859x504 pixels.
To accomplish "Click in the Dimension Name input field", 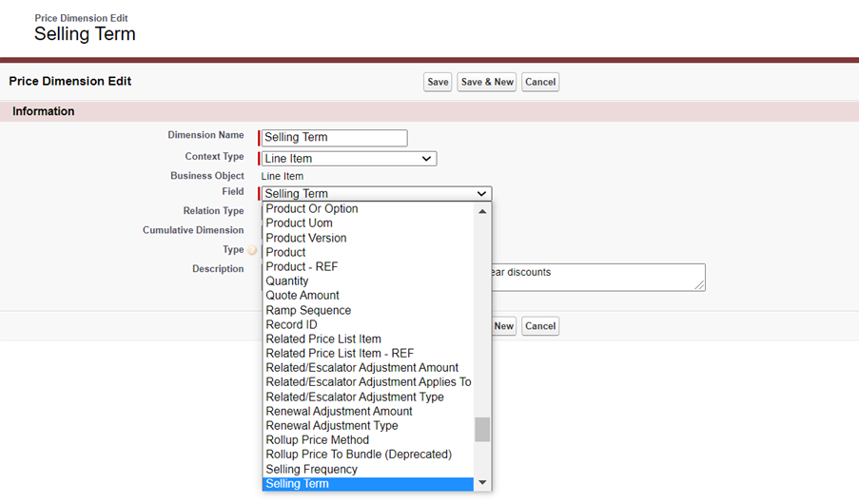I will point(334,138).
